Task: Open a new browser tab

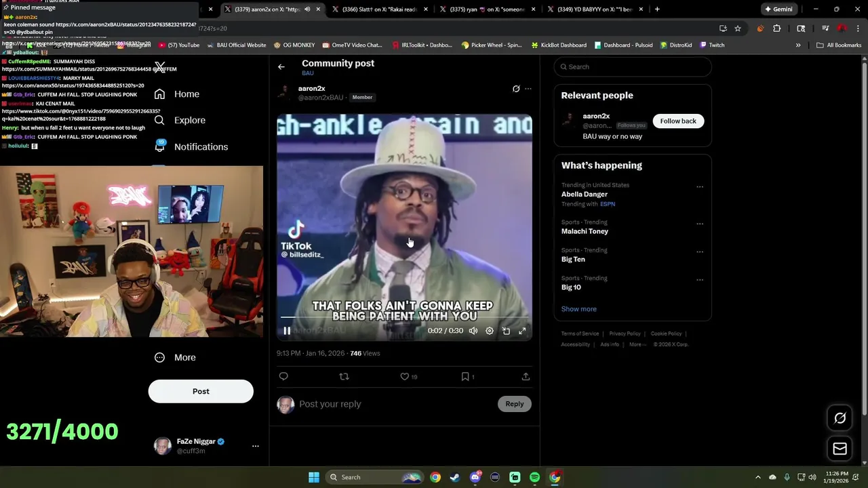Action: tap(657, 9)
